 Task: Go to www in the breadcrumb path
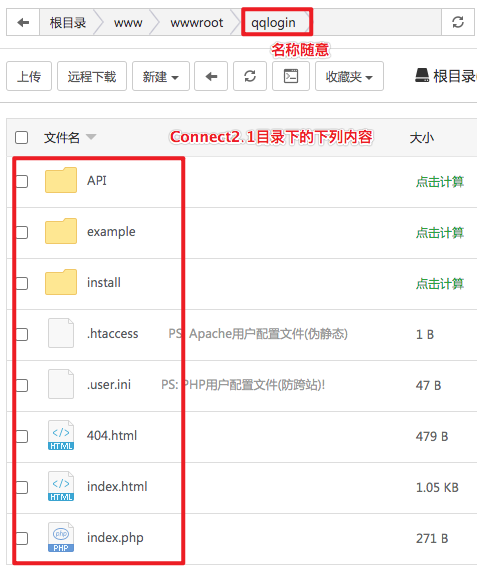click(128, 23)
